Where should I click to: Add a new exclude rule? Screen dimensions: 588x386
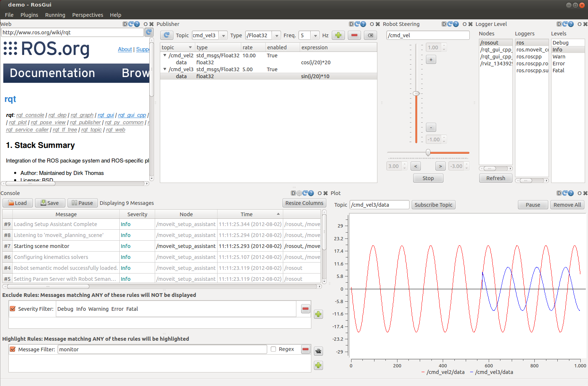(x=318, y=314)
